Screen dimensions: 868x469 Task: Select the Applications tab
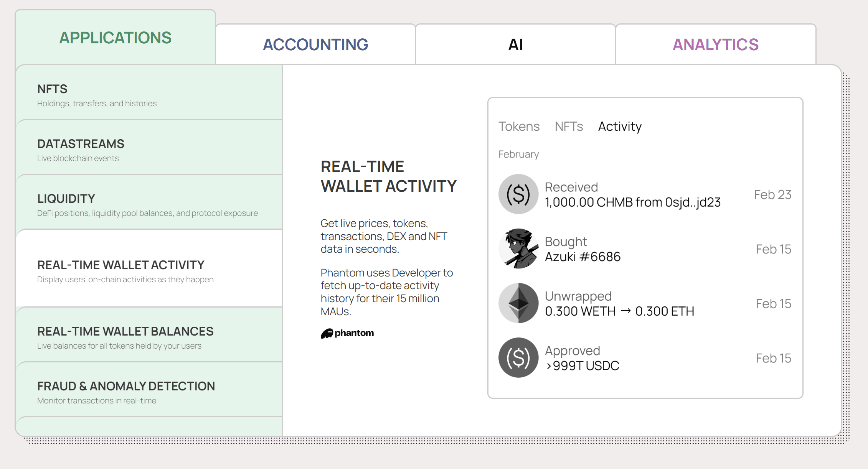pyautogui.click(x=115, y=38)
